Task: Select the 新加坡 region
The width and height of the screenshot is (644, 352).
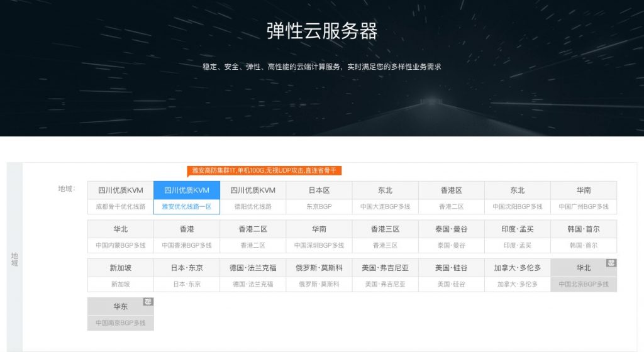Action: coord(121,275)
